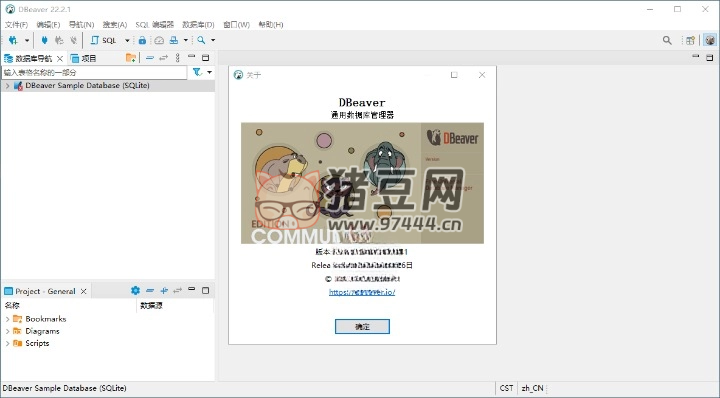Open the SQL 编辑器 menu
The width and height of the screenshot is (720, 398).
(x=155, y=24)
